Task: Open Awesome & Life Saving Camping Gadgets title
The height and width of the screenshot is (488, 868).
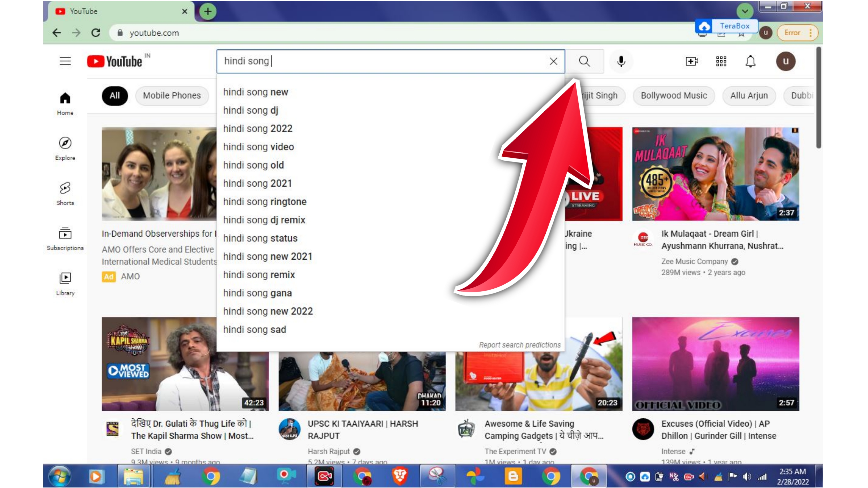Action: [544, 430]
